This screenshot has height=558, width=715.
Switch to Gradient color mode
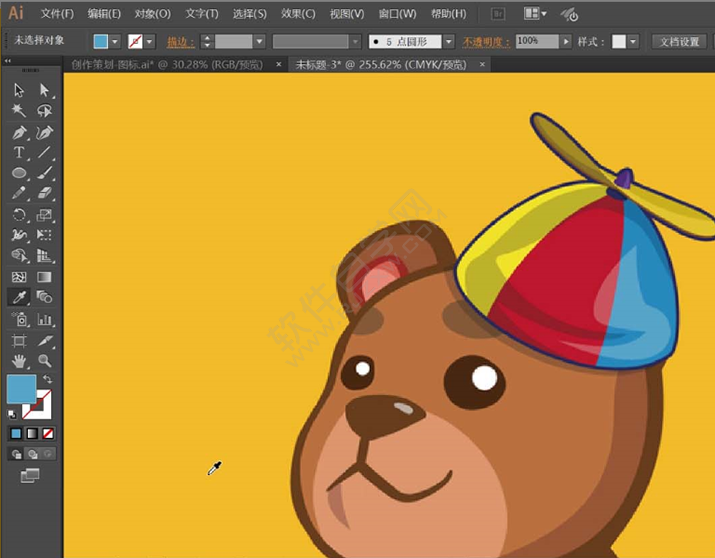[x=32, y=433]
